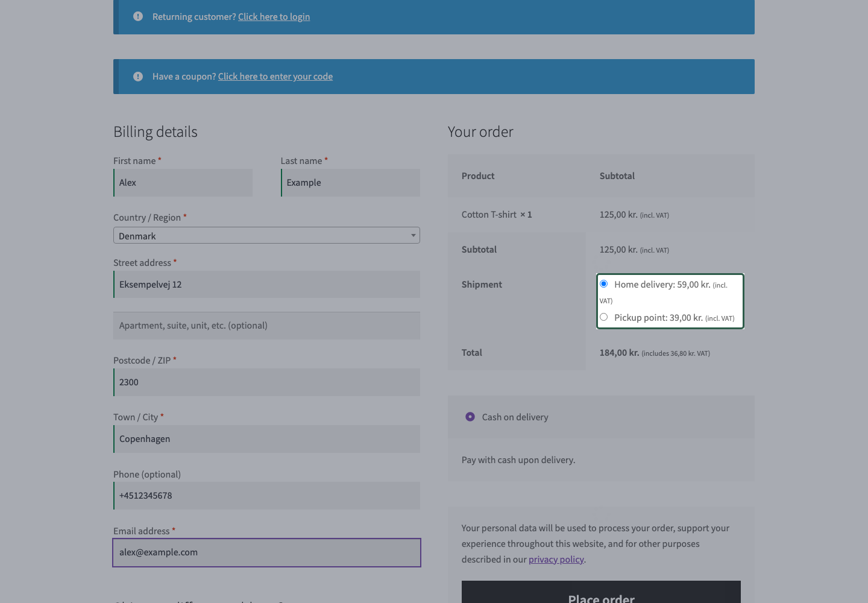Click the 'Billing details' heading
868x603 pixels.
(156, 132)
